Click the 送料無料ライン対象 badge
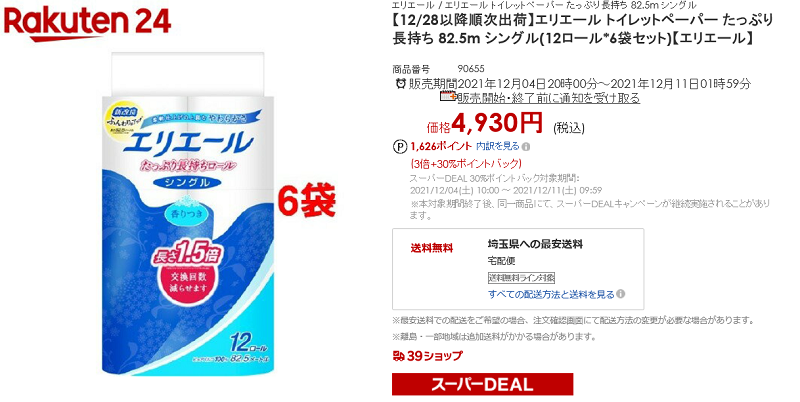The width and height of the screenshot is (800, 402). tap(521, 278)
